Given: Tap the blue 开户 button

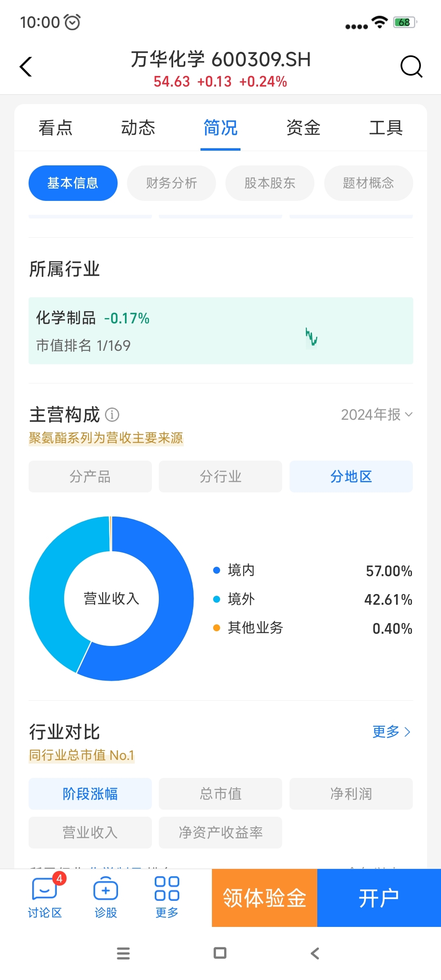Looking at the screenshot, I should click(379, 898).
